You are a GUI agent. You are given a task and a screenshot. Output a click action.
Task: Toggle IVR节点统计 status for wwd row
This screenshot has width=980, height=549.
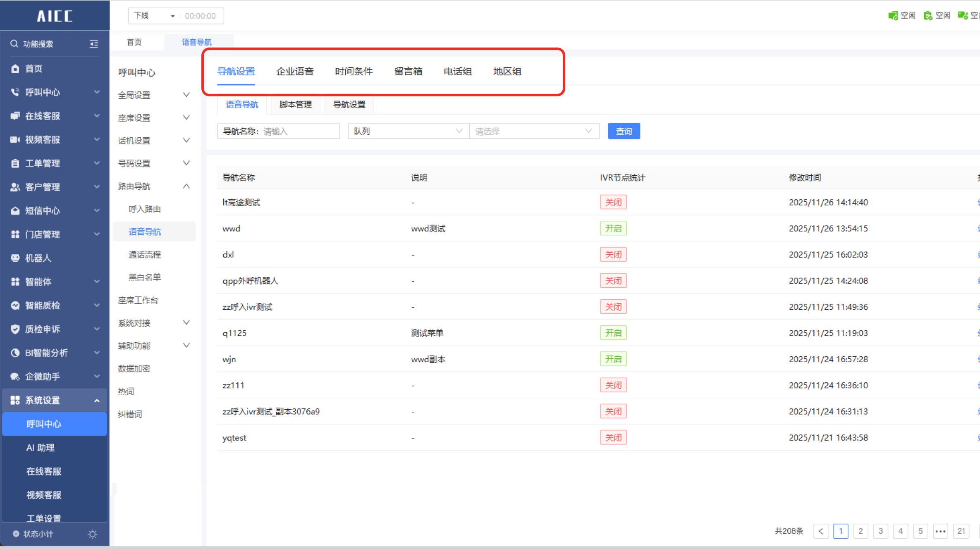point(613,229)
